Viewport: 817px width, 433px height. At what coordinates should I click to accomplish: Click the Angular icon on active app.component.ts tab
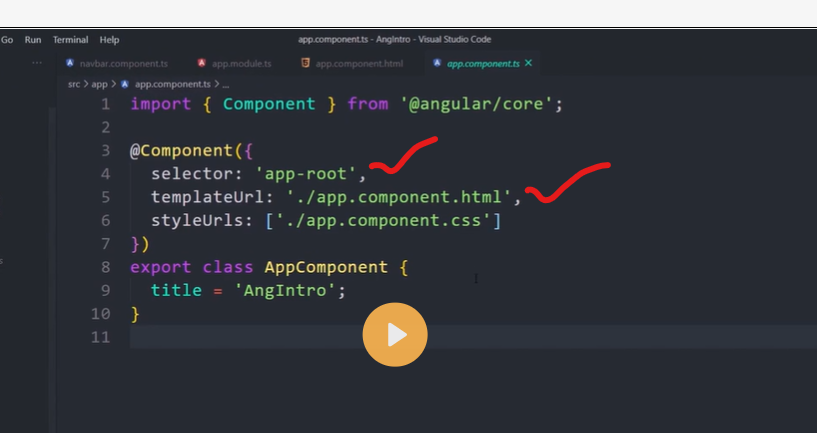coord(437,63)
